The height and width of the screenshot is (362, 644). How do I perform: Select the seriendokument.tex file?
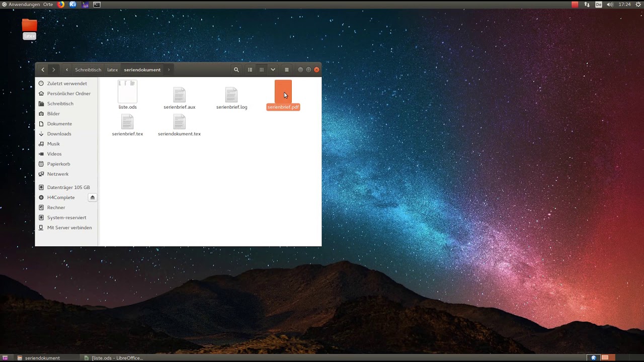click(x=180, y=125)
